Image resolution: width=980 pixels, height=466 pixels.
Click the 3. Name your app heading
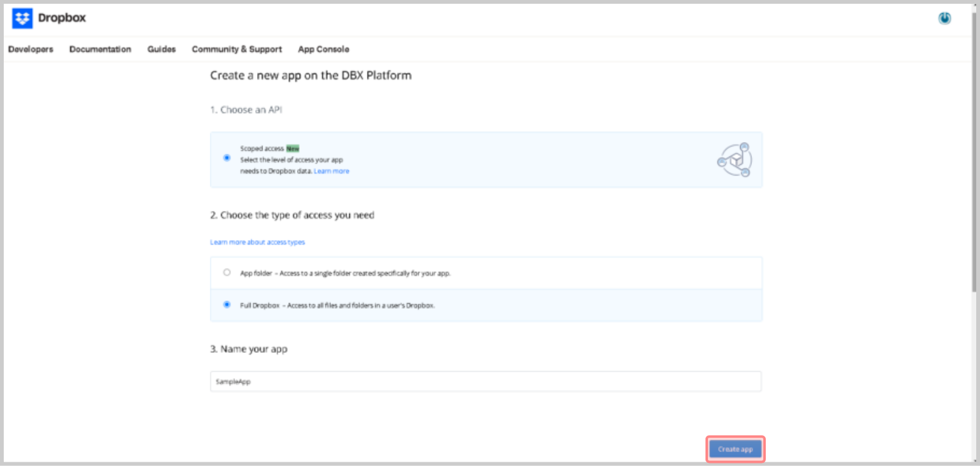(x=249, y=349)
